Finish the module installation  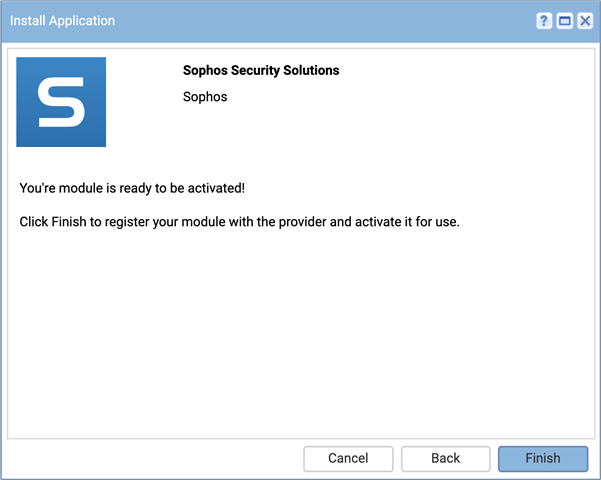[543, 459]
